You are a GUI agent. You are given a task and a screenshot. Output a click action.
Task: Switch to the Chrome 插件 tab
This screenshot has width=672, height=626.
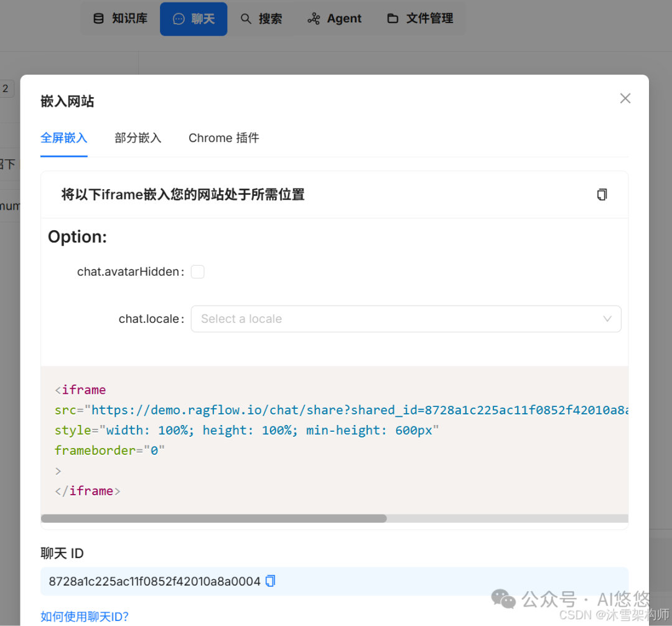pos(224,138)
